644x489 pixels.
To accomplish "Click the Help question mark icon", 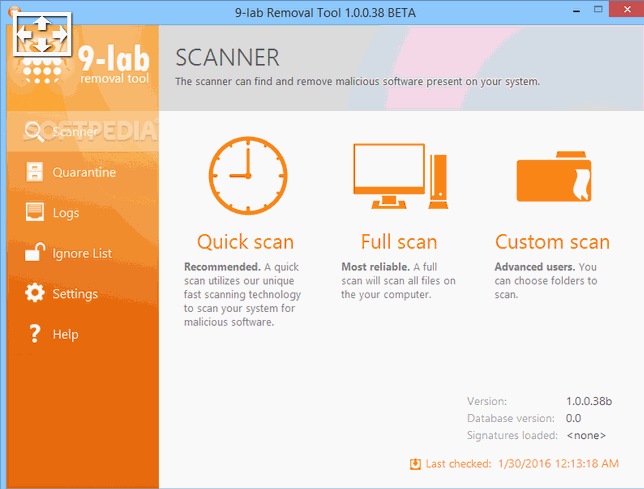I will click(34, 334).
